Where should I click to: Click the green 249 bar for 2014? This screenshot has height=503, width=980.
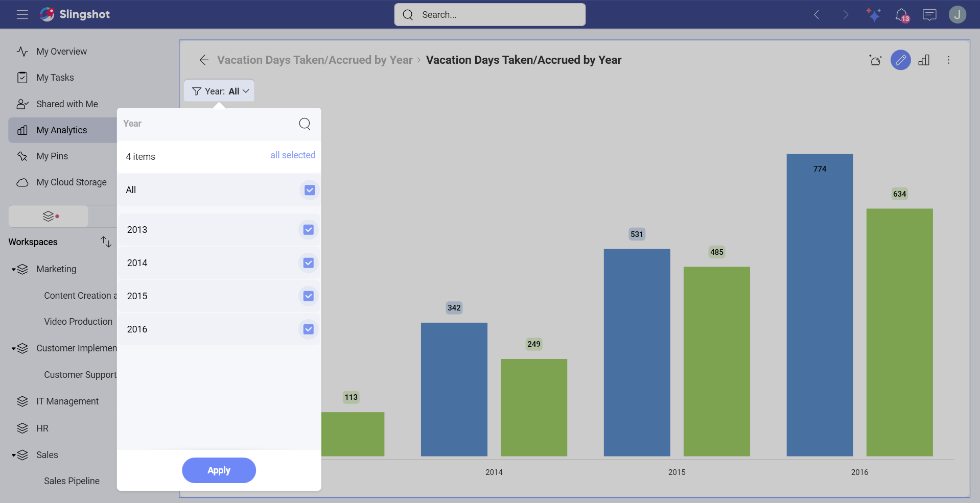pyautogui.click(x=533, y=408)
